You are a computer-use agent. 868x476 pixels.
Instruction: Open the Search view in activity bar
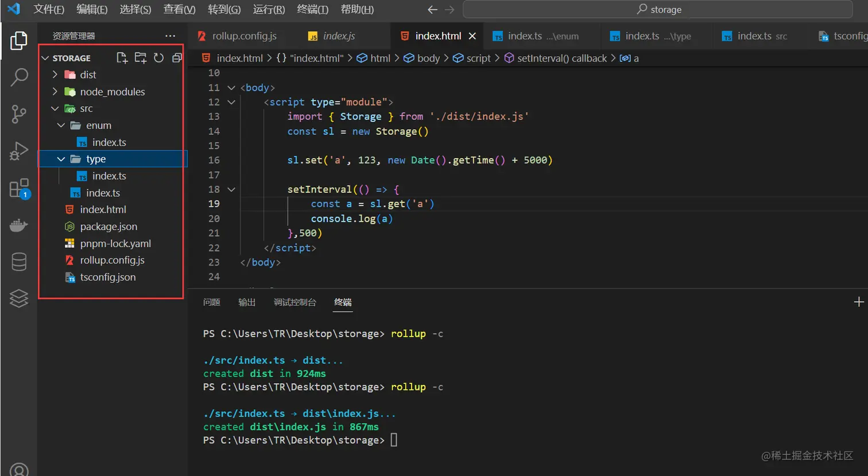(x=19, y=77)
